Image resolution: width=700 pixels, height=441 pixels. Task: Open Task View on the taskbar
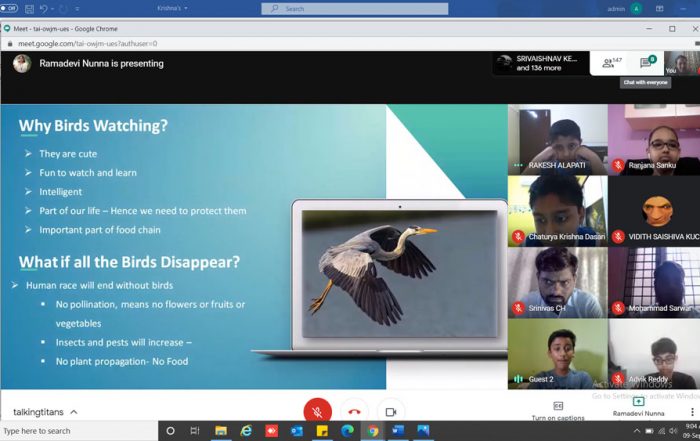(x=195, y=431)
